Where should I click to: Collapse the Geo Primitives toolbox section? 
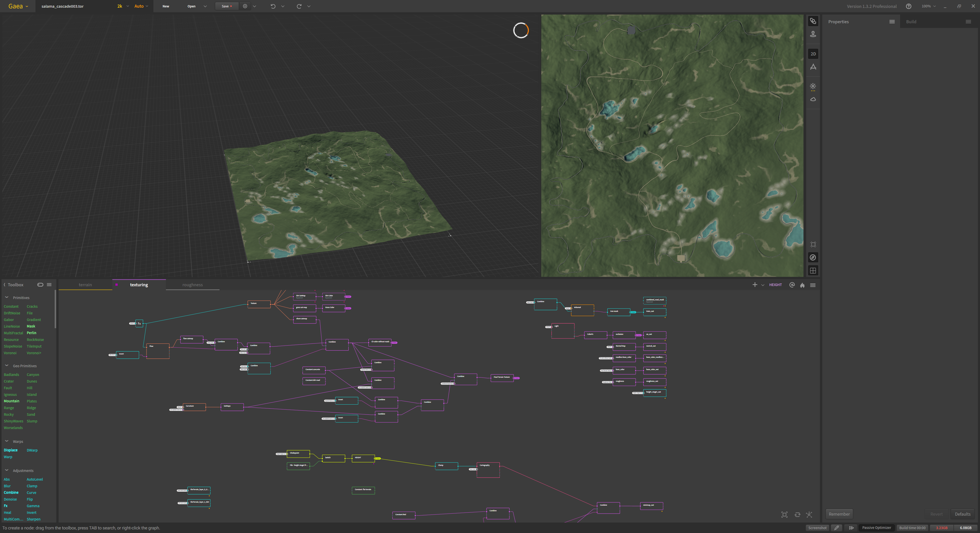click(x=6, y=366)
